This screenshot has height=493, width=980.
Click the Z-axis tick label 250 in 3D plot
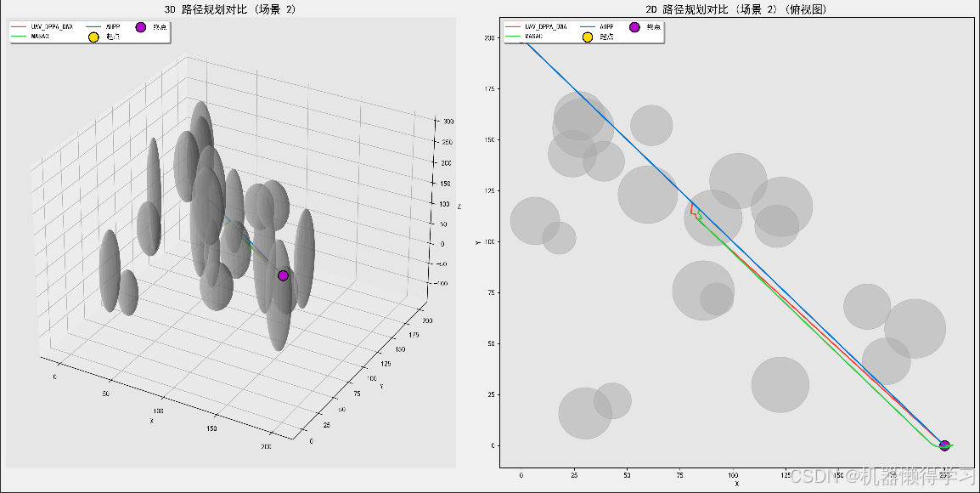pos(446,143)
